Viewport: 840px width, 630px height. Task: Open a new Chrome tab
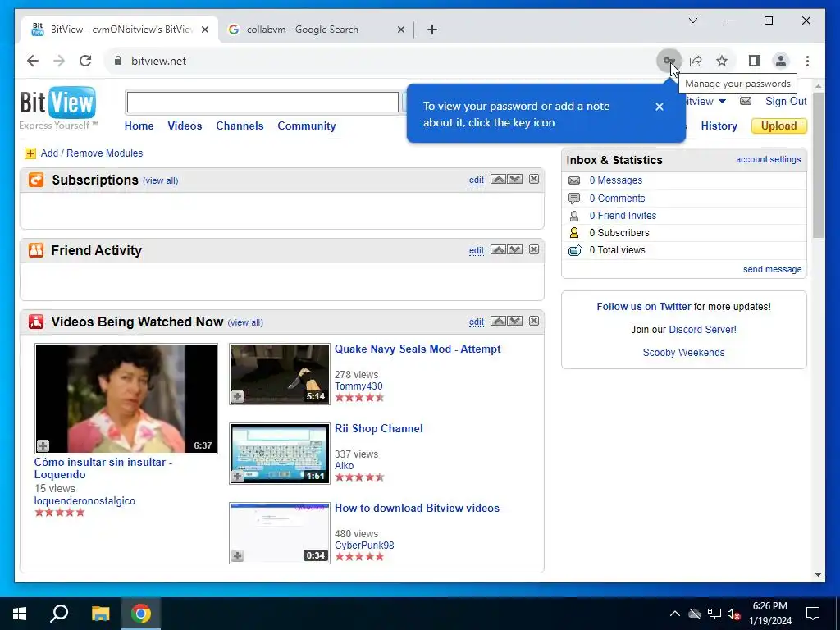(x=432, y=30)
